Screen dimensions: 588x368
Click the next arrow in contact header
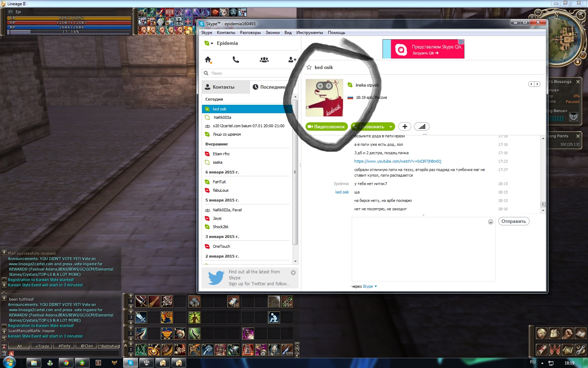(537, 84)
